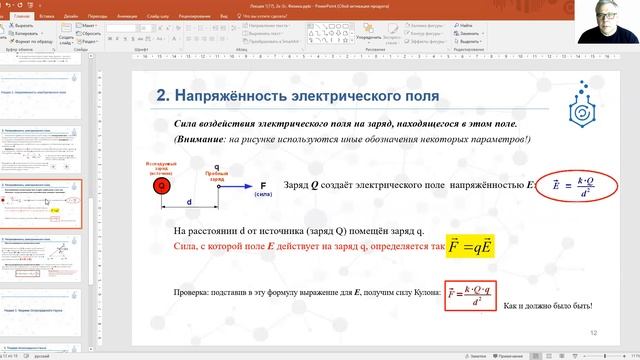Open Вставка (Insert) ribbon tab
The image size is (640, 360).
point(47,16)
